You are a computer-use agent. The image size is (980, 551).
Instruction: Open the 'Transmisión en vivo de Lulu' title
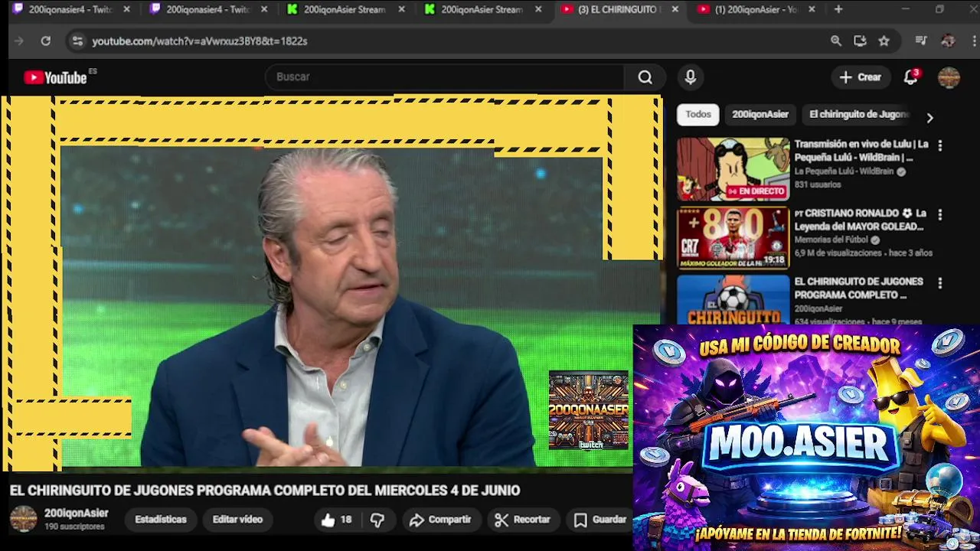(x=861, y=151)
